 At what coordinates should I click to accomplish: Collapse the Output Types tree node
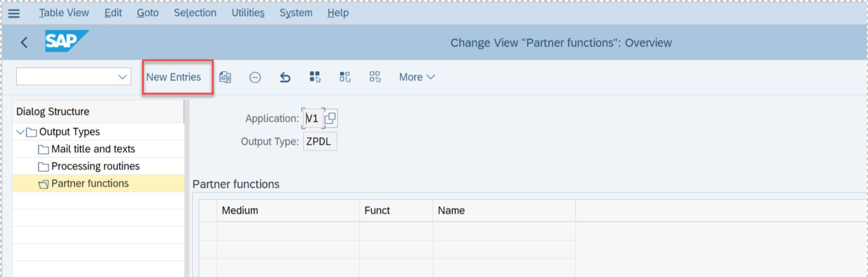(x=20, y=132)
